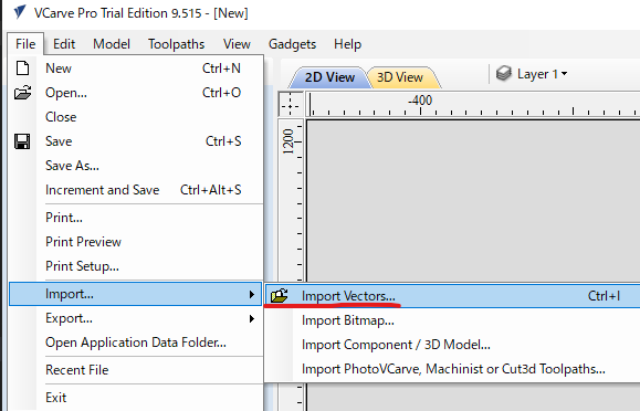Screen dimensions: 640x411
Task: Select Open Application Data Folder
Action: (135, 342)
